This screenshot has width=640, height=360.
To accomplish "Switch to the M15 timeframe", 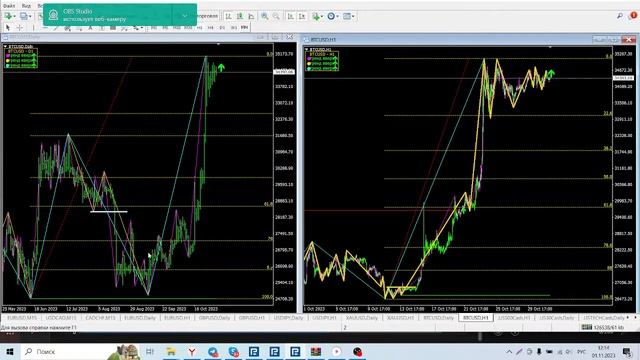I will pyautogui.click(x=177, y=28).
